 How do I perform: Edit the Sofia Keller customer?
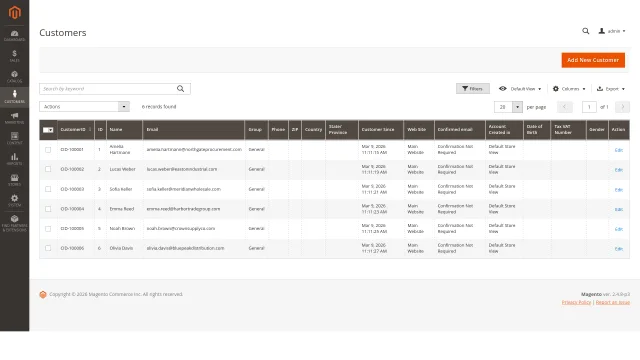[x=619, y=190]
